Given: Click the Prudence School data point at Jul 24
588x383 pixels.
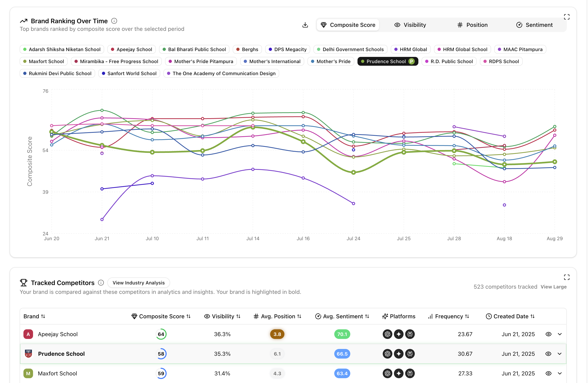Looking at the screenshot, I should click(x=353, y=172).
